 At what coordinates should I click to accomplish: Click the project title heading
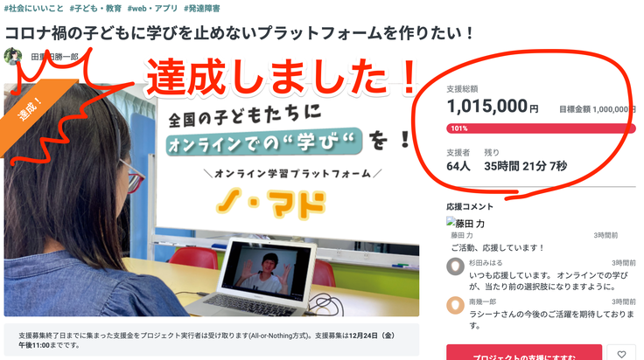[240, 33]
